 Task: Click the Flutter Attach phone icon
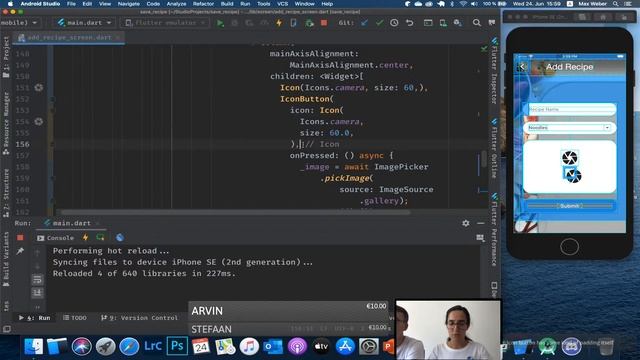click(293, 23)
